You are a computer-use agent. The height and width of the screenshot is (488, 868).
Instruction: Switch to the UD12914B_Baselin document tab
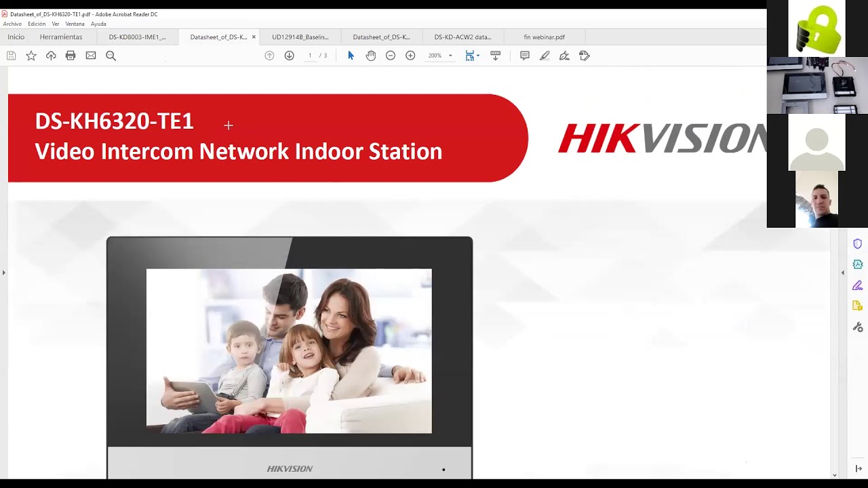point(300,37)
